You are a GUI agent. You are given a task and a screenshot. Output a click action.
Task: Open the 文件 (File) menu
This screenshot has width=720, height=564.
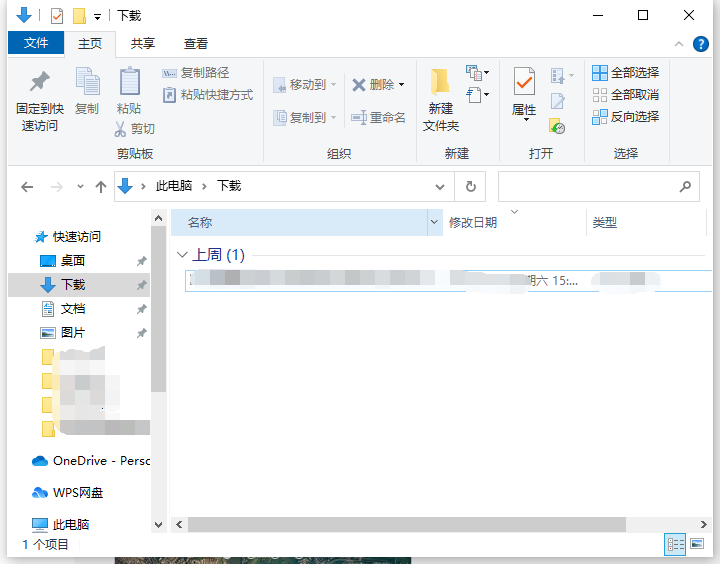pyautogui.click(x=36, y=43)
